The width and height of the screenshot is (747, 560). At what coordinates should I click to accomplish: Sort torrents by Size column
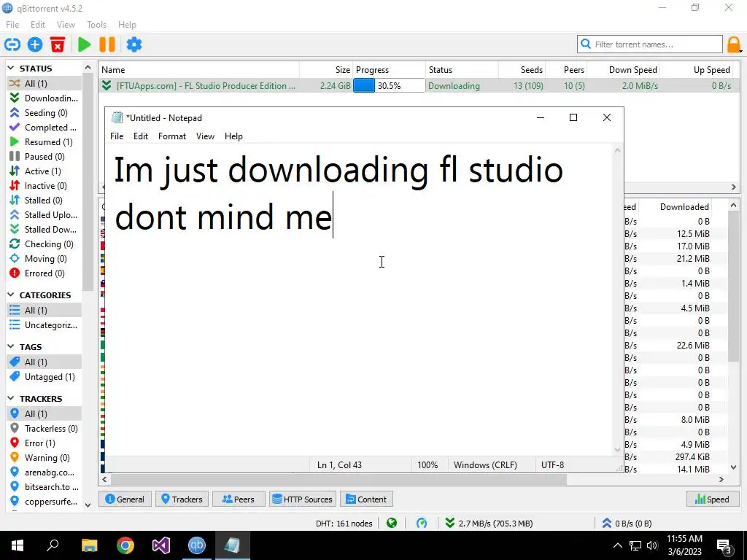pyautogui.click(x=326, y=69)
